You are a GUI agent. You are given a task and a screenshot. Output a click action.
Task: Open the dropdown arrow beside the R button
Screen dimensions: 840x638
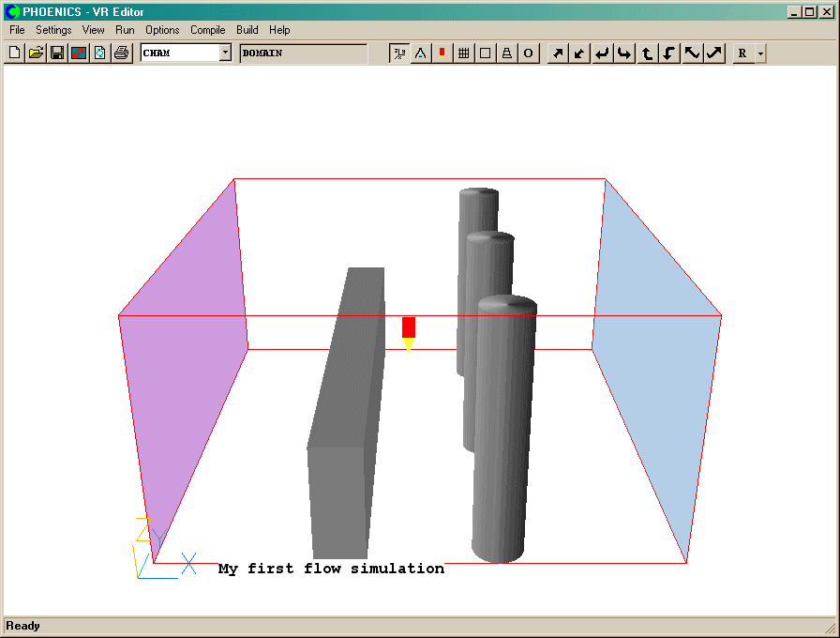(760, 53)
